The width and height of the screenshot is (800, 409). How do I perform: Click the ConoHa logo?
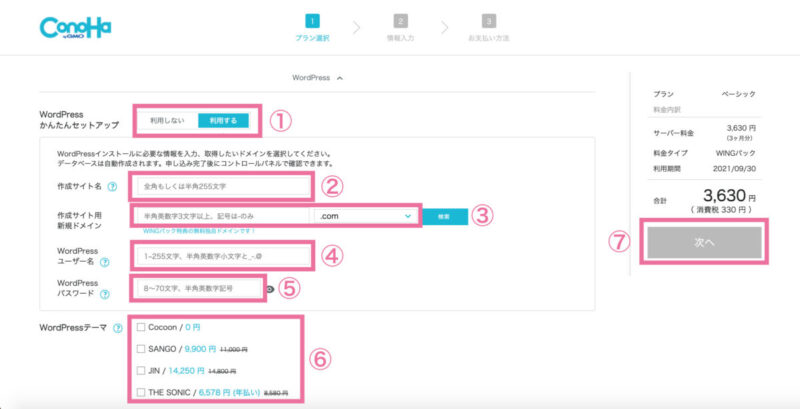pyautogui.click(x=75, y=28)
